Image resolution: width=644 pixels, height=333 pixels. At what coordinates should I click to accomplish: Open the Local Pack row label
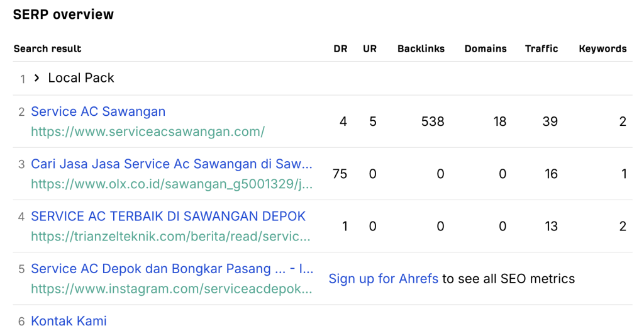point(81,77)
